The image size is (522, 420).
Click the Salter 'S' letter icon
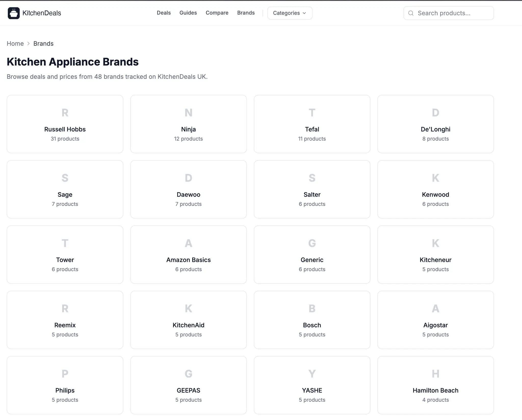[x=312, y=178]
